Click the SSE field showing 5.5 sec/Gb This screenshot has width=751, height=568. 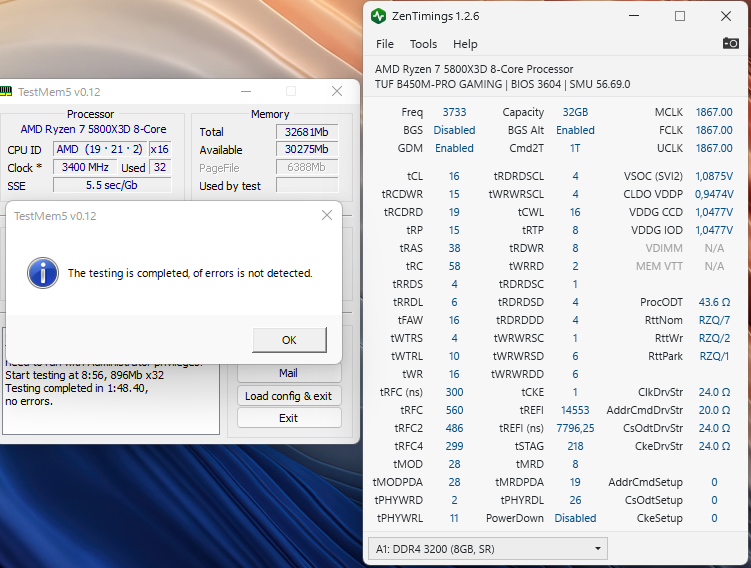coord(112,185)
